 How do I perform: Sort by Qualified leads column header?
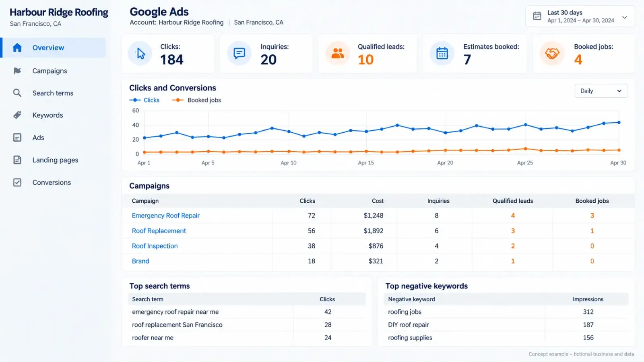pos(513,201)
